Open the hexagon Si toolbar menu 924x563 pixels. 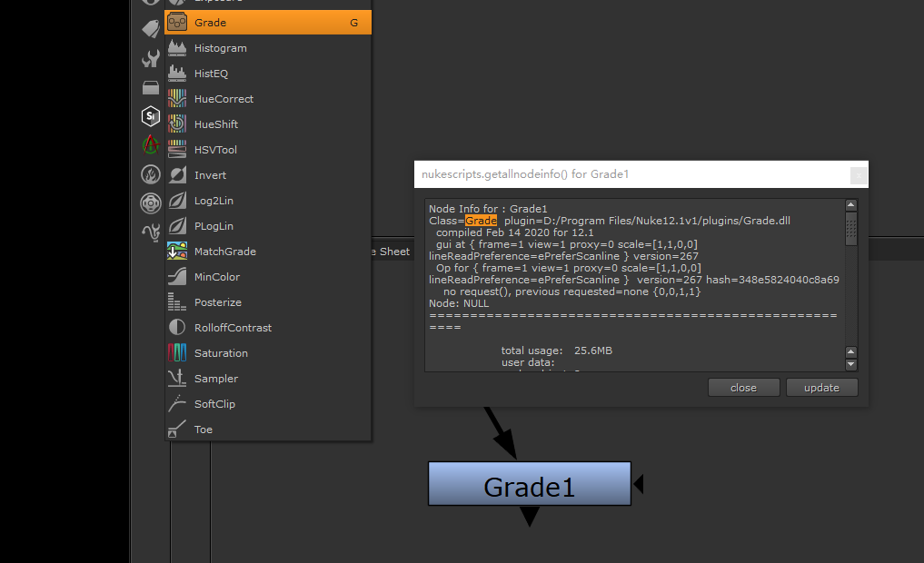(151, 116)
